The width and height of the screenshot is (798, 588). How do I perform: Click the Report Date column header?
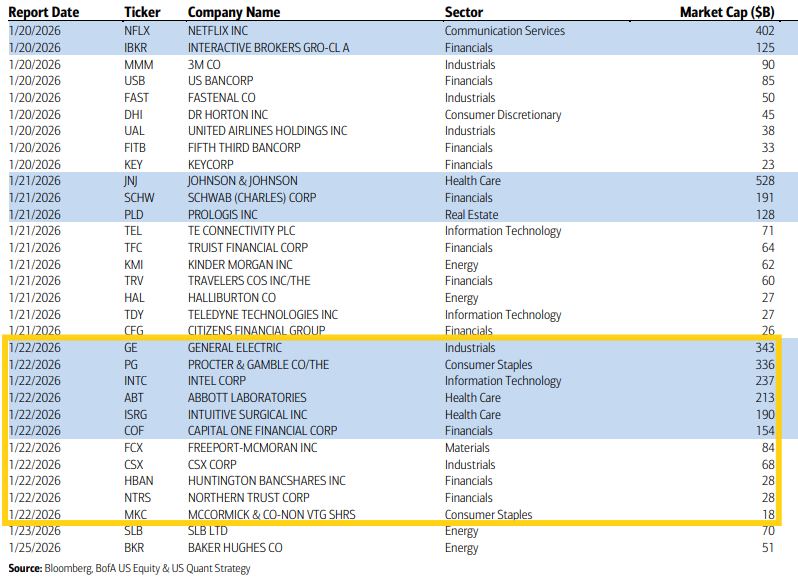(x=44, y=12)
